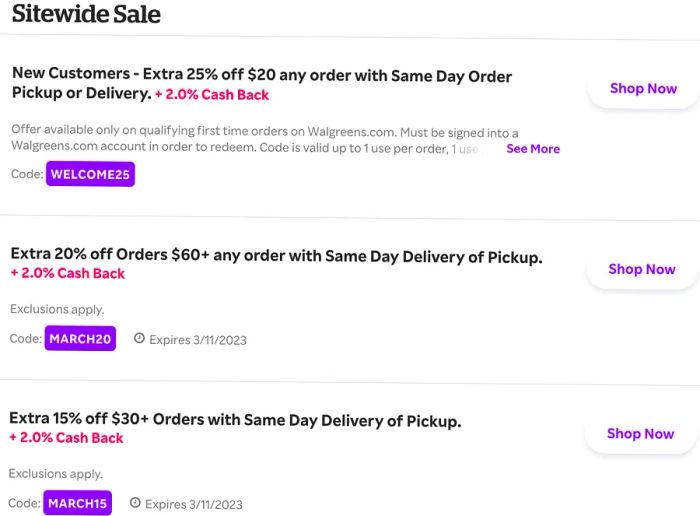Expand the offer terms with See More
700x516 pixels.
[533, 149]
